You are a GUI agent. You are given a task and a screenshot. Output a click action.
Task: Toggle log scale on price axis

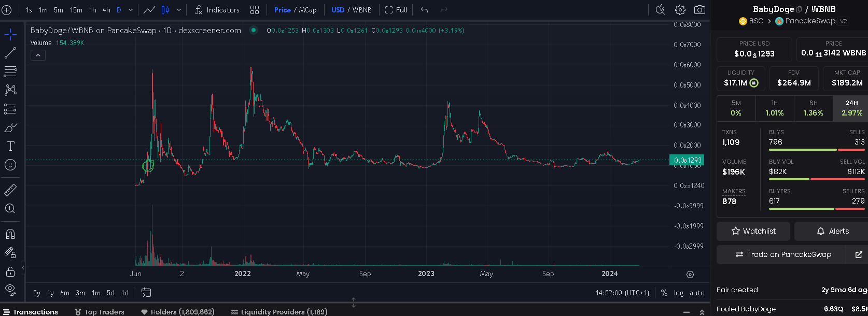[x=679, y=293]
